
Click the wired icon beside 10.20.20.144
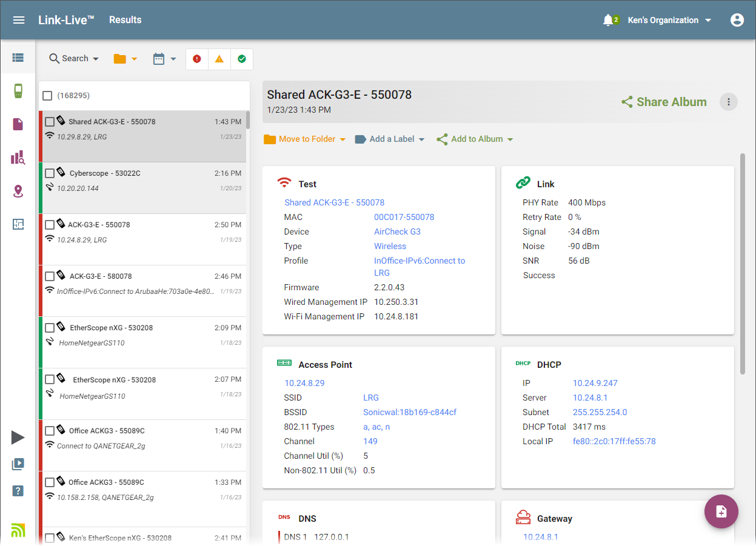pos(50,187)
